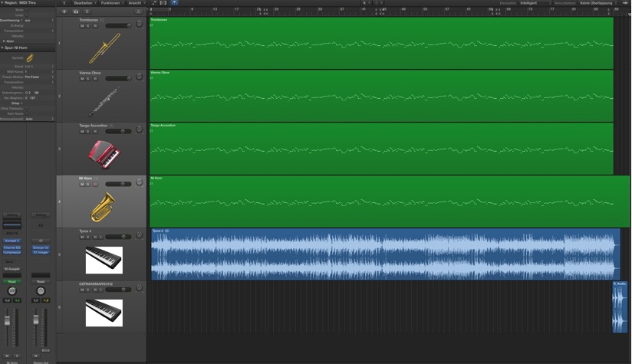This screenshot has height=364, width=632.
Task: Click the NI Horn channel strip fader
Action: [x=7, y=321]
